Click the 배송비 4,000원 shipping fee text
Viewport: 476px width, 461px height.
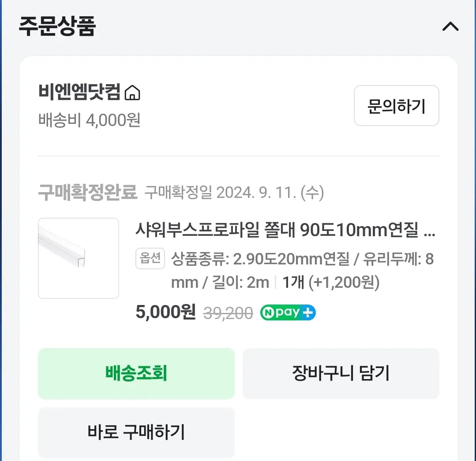pyautogui.click(x=90, y=120)
